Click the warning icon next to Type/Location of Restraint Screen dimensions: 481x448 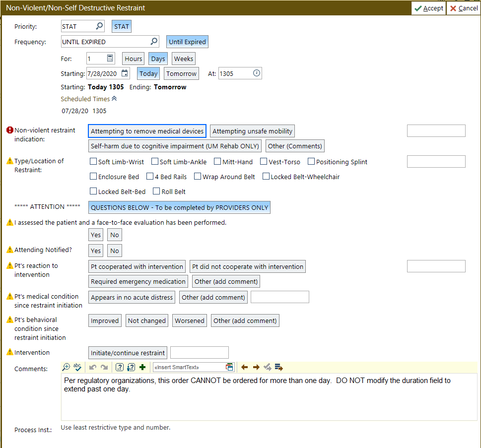pos(10,161)
